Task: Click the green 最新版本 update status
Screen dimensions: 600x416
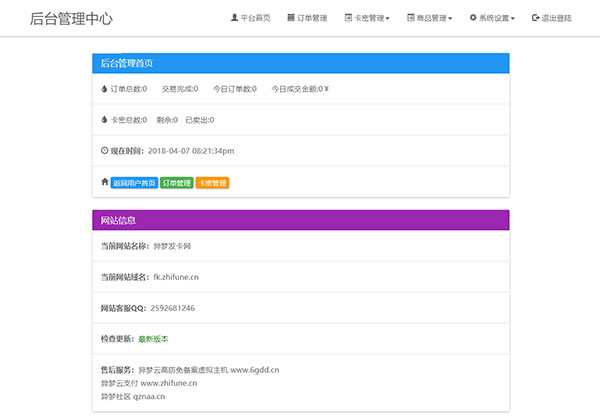Action: pos(153,339)
